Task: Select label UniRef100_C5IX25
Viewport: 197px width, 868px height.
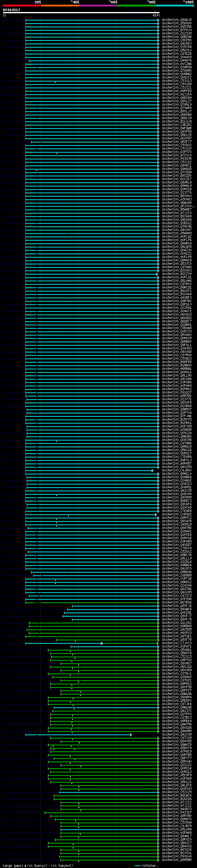Action: tap(176, 792)
